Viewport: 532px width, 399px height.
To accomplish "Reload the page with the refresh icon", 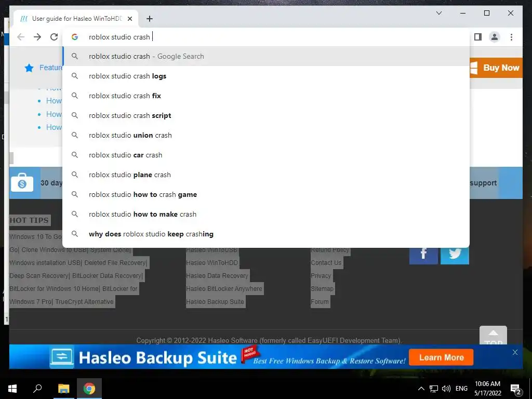I will pyautogui.click(x=54, y=37).
